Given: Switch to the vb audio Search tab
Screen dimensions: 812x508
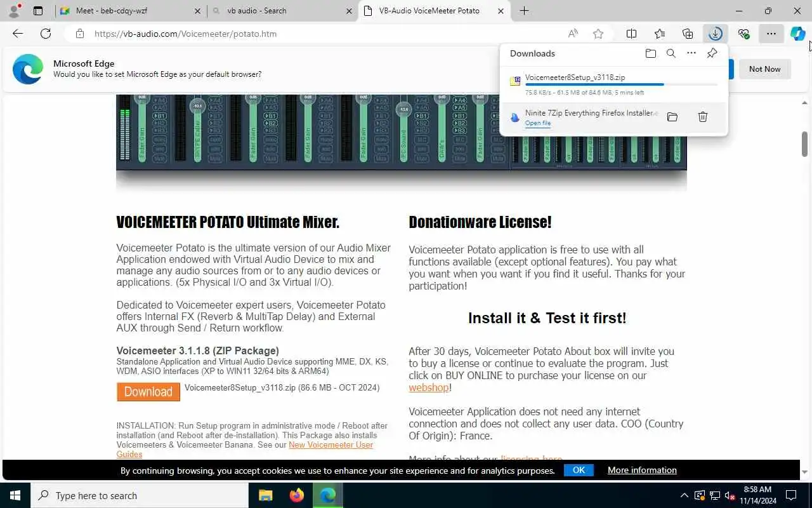Looking at the screenshot, I should click(282, 11).
